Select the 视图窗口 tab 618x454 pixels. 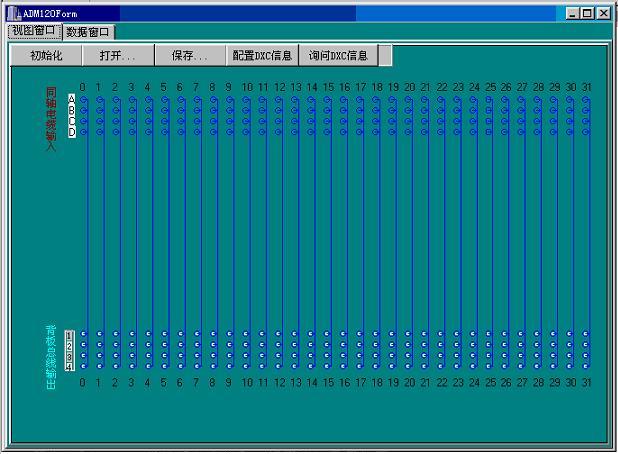click(x=35, y=31)
